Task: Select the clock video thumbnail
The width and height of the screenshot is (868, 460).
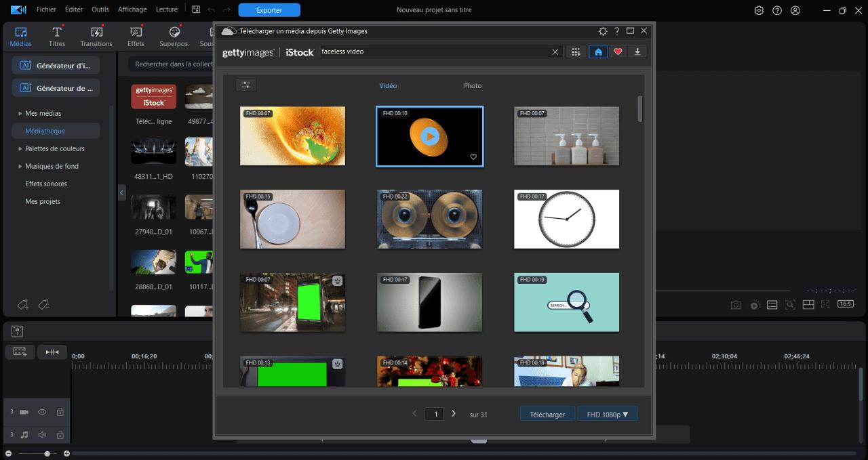Action: coord(567,219)
